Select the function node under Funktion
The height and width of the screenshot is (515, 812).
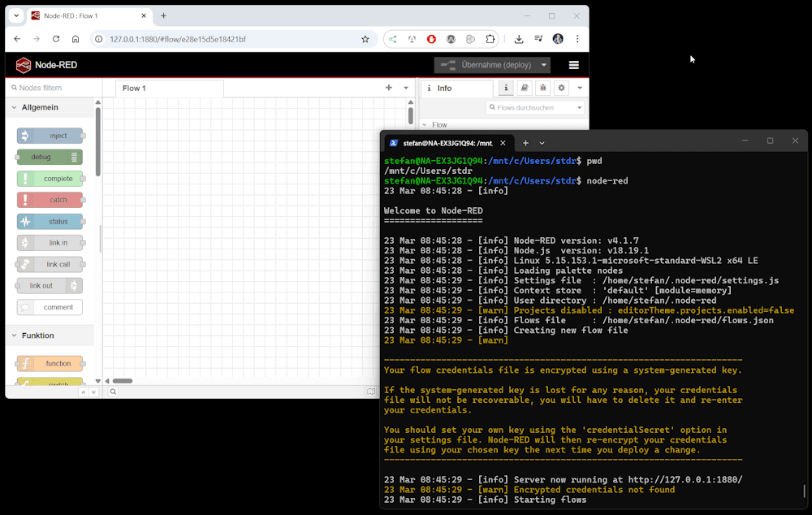point(50,363)
